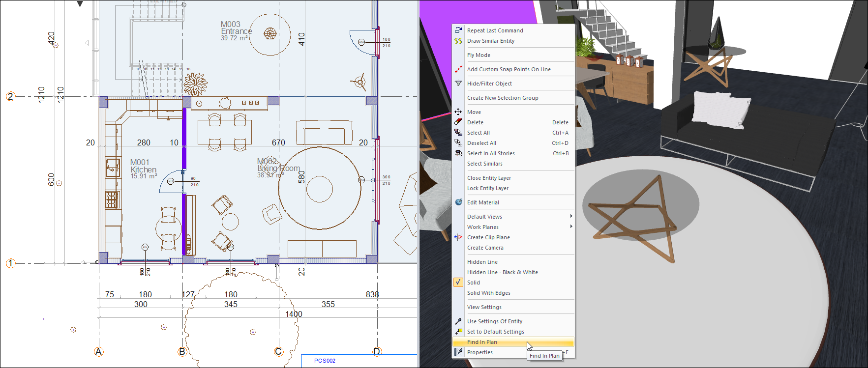Click the Delete eraser icon
868x368 pixels.
tap(458, 122)
